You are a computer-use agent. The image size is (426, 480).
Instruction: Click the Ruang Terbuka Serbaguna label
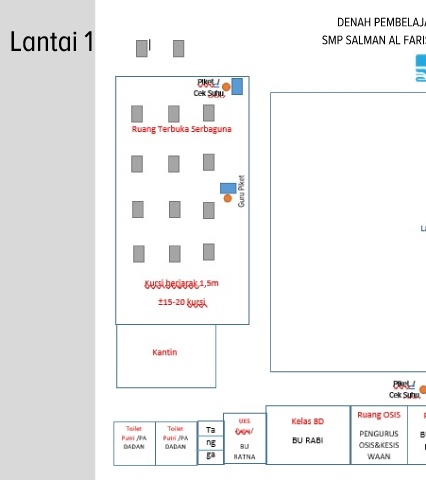(181, 129)
